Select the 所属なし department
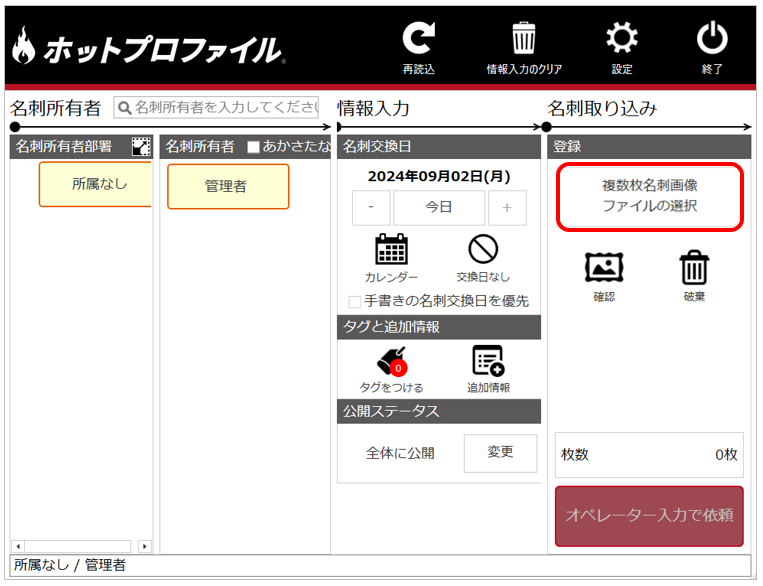The image size is (763, 586). (x=95, y=184)
